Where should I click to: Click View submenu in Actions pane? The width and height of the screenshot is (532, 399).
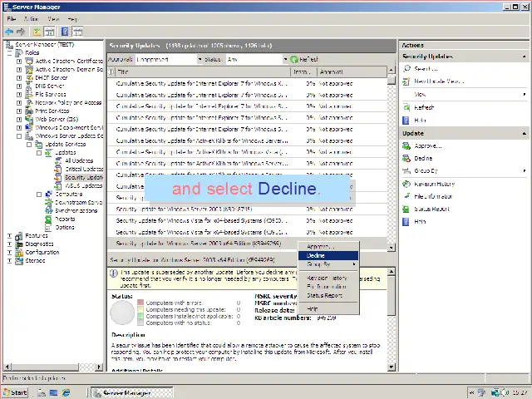(464, 94)
